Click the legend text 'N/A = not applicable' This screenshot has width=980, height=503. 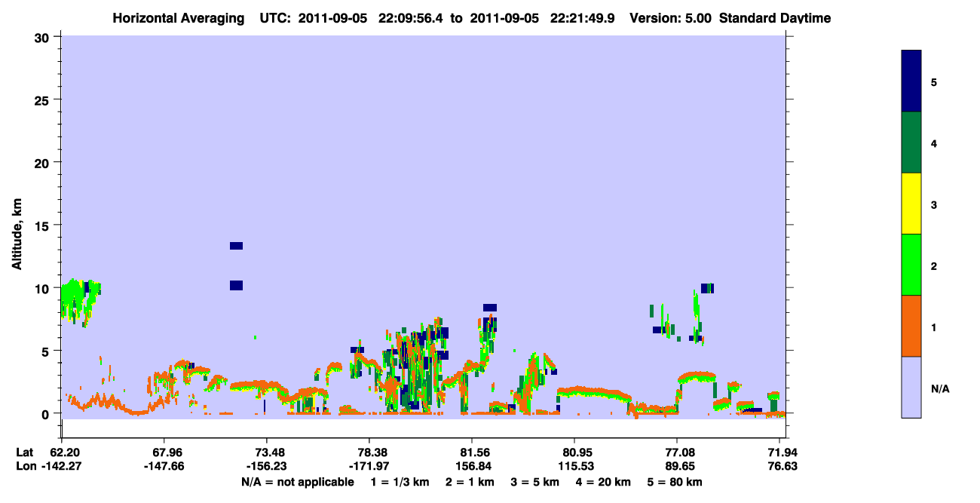coord(297,482)
